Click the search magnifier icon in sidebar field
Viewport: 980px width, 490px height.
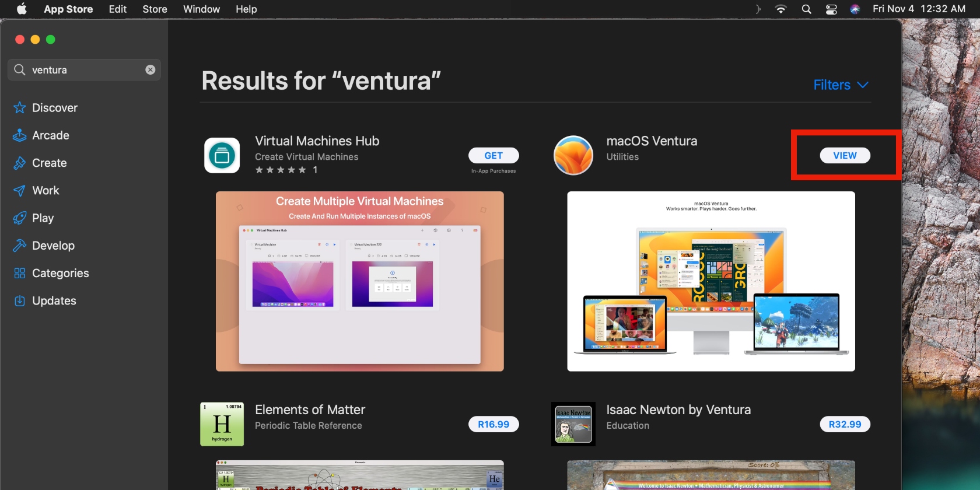[x=20, y=70]
